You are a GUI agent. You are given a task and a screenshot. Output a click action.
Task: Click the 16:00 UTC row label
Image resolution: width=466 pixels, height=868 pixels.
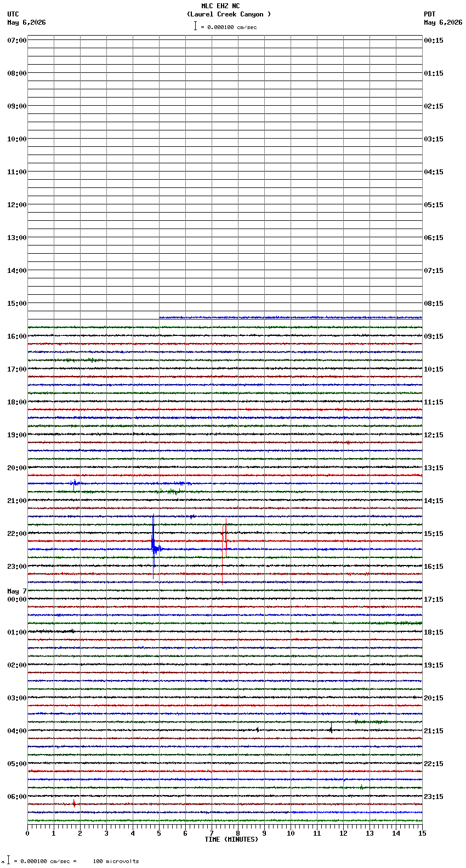coord(17,336)
